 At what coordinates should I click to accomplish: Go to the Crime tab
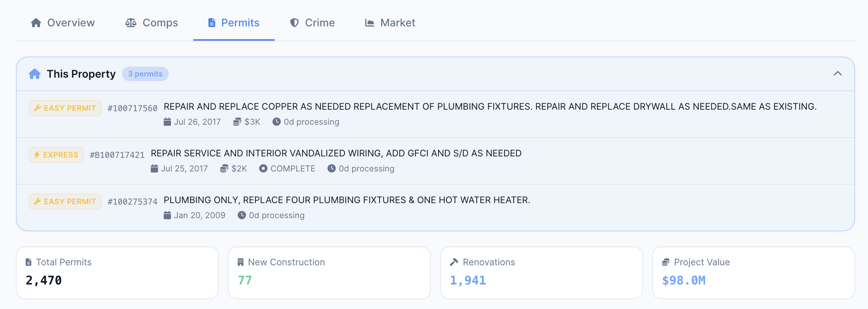click(312, 23)
